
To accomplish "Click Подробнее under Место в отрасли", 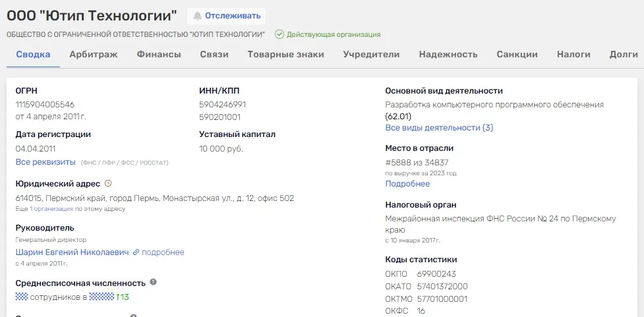I will [x=407, y=184].
